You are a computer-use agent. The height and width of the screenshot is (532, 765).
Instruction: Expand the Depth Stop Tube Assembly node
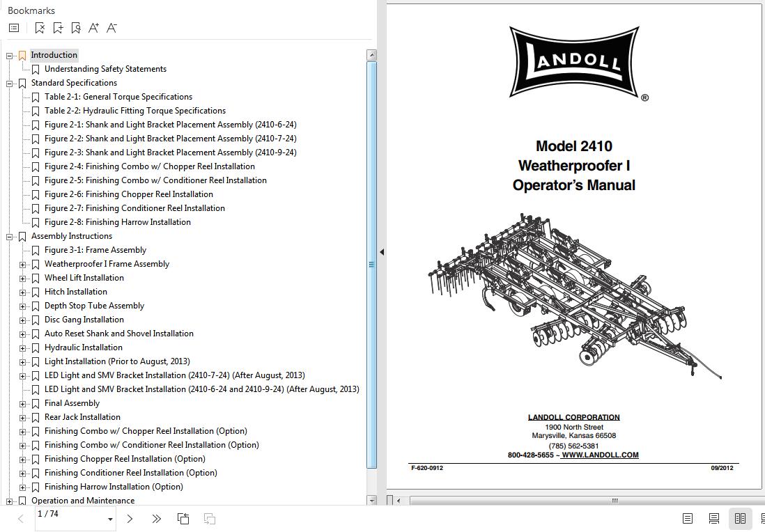(x=22, y=306)
